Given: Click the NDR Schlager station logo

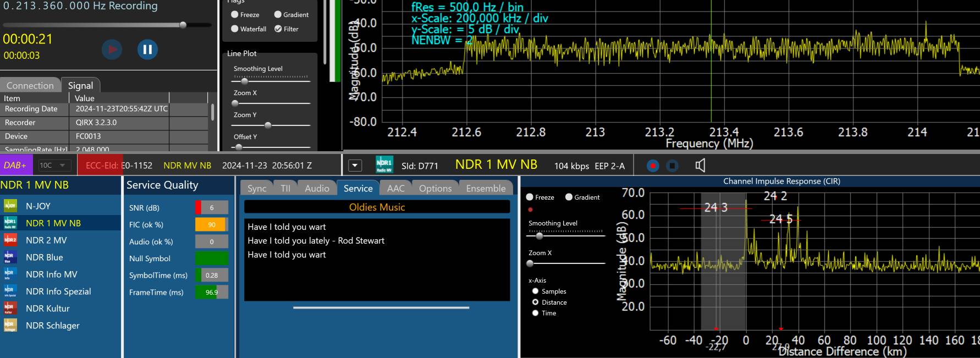Looking at the screenshot, I should tap(10, 326).
